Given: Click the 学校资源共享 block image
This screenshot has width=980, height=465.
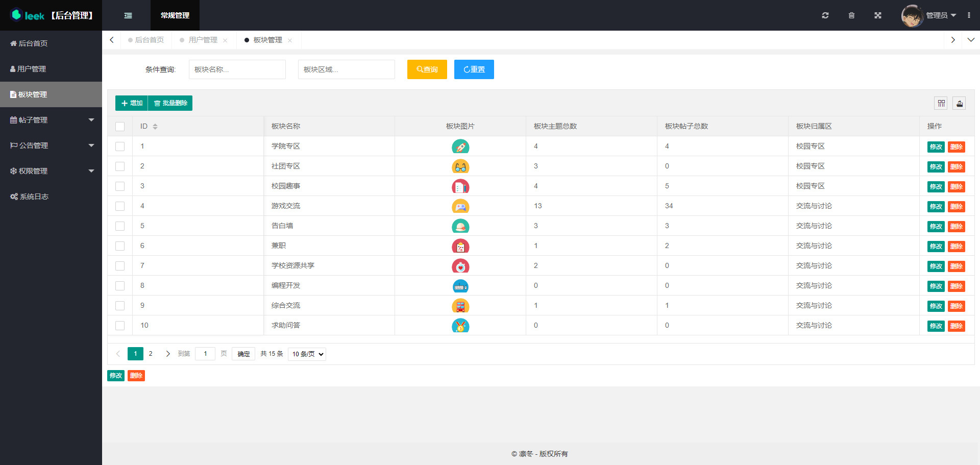Looking at the screenshot, I should click(460, 266).
